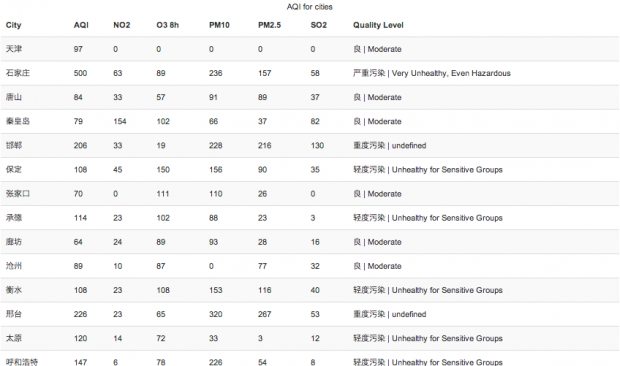Select AQI value 226 in 邢台 row
This screenshot has width=620, height=366.
(x=80, y=314)
